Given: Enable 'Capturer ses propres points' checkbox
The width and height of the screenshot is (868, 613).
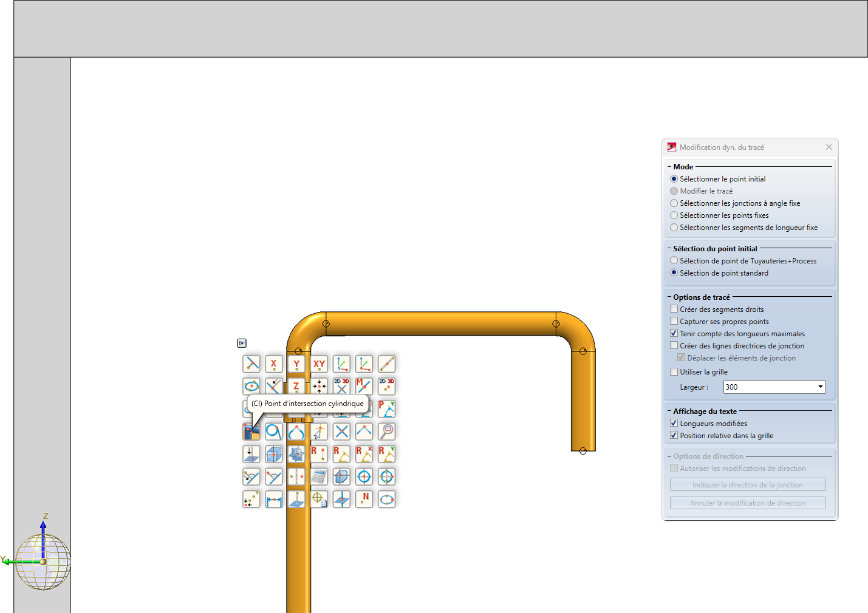Looking at the screenshot, I should point(674,321).
